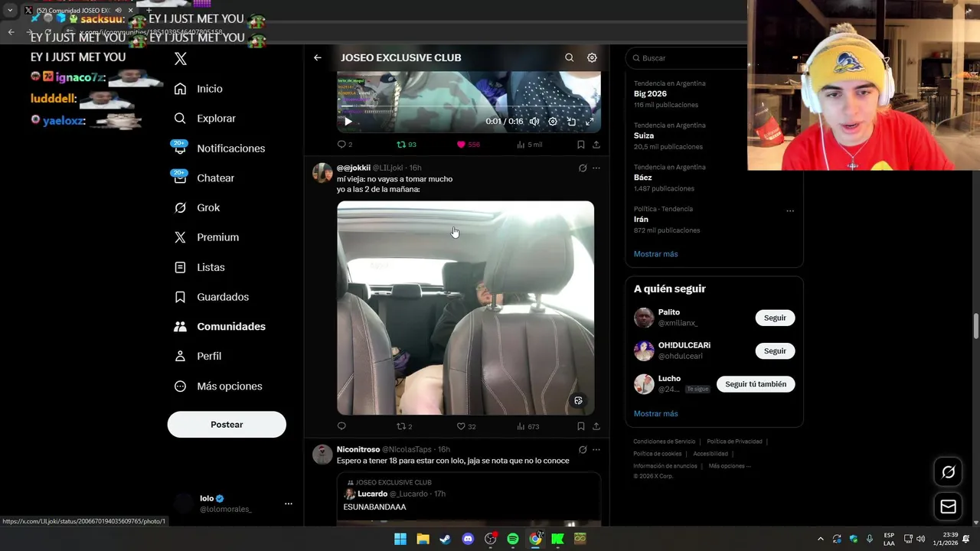Viewport: 980px width, 551px height.
Task: Reply to @jokkii post
Action: [341, 426]
